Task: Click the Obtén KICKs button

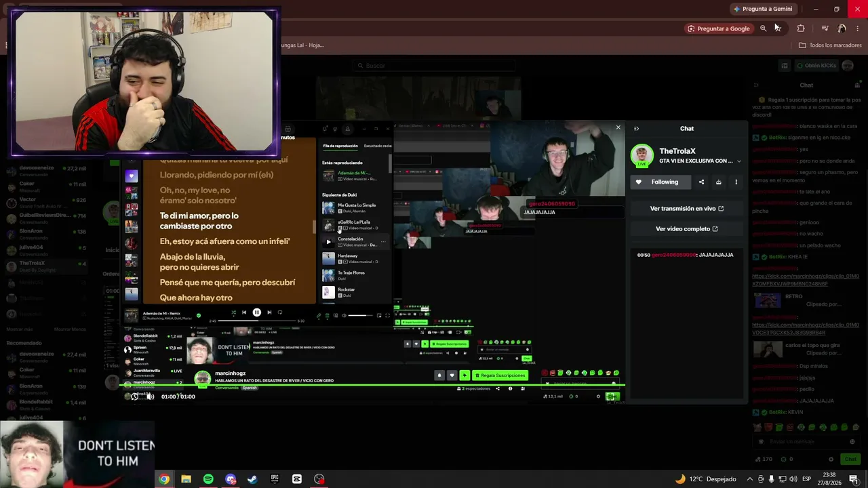Action: tap(816, 66)
